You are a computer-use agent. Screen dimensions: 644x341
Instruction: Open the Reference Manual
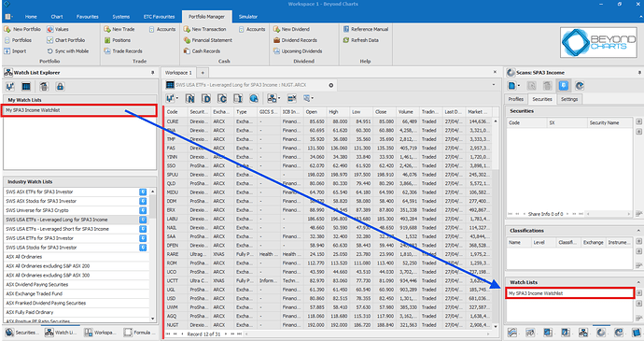[x=366, y=29]
